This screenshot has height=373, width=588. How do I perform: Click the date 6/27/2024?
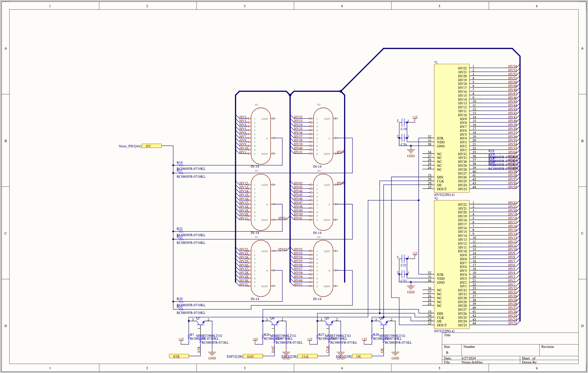(x=468, y=358)
